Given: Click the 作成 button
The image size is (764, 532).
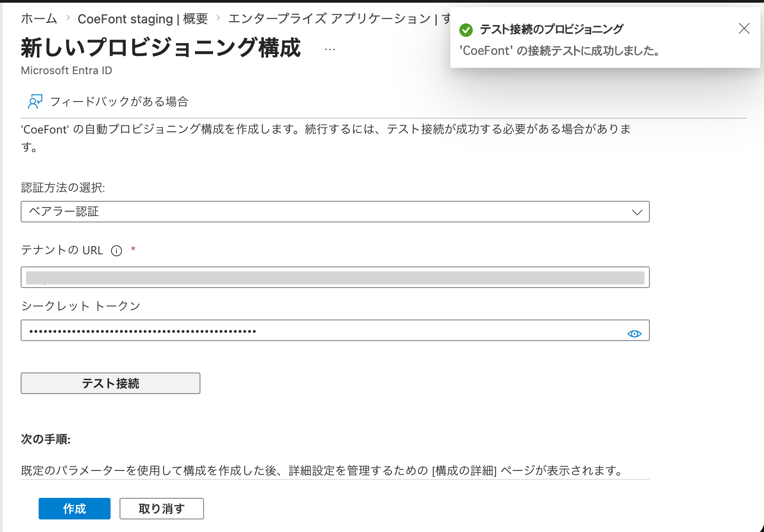Looking at the screenshot, I should point(75,509).
